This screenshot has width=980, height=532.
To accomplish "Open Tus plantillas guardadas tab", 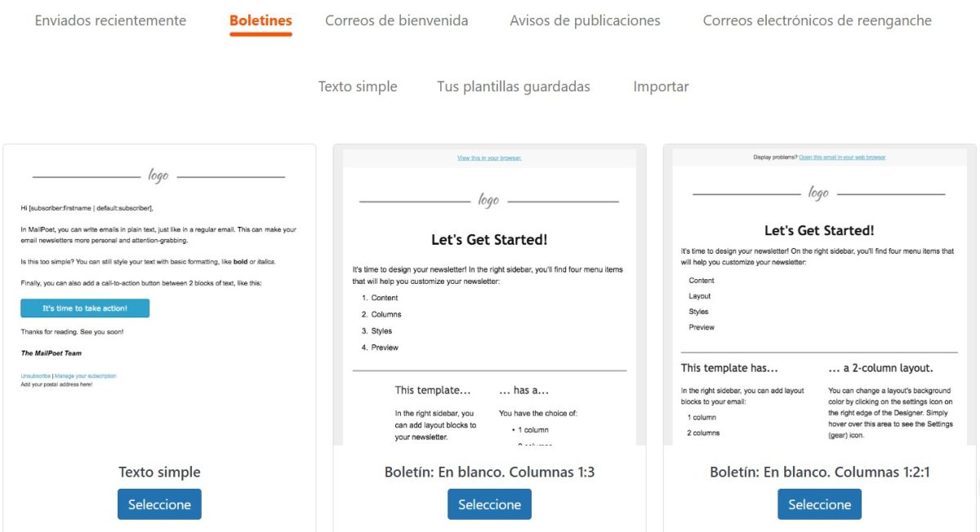I will (514, 86).
